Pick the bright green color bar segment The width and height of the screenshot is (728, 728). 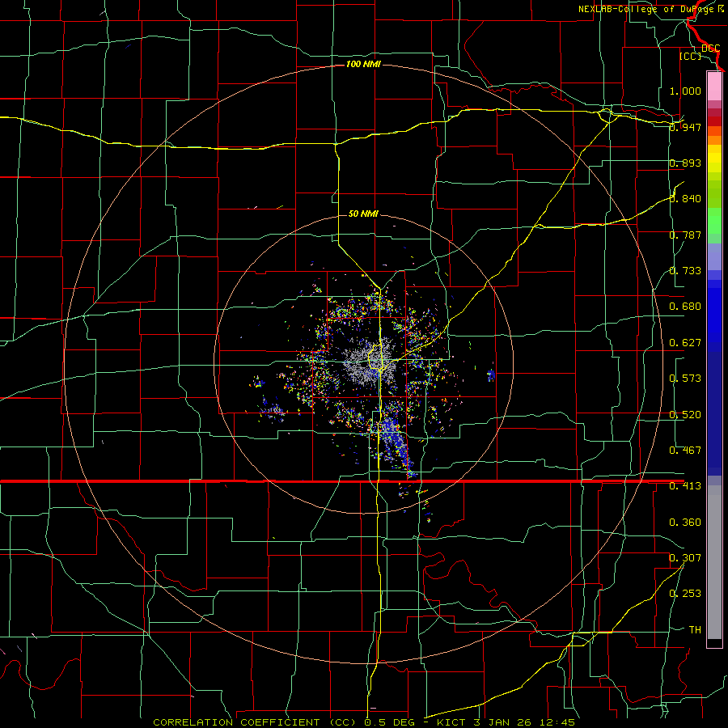coord(714,221)
